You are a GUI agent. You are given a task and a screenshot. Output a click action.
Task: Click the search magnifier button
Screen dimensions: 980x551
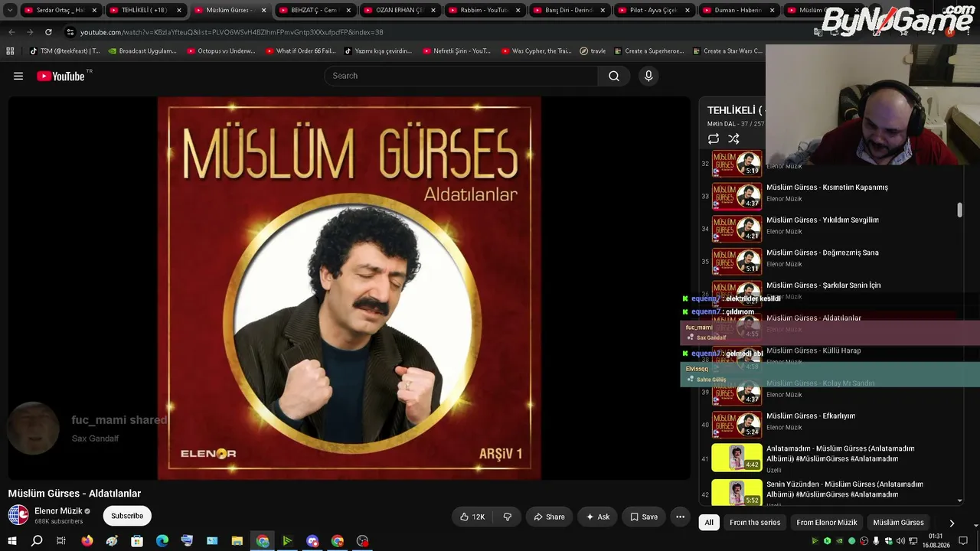[x=614, y=76]
